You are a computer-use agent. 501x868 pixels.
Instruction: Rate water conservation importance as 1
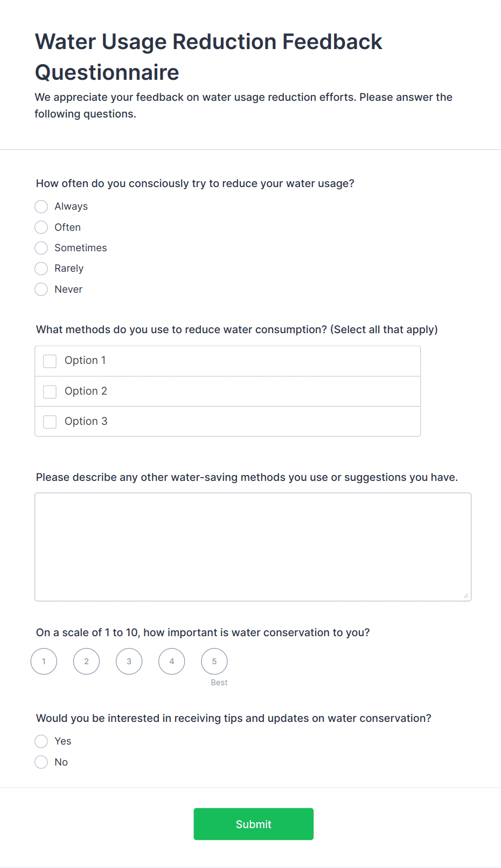[x=44, y=662]
